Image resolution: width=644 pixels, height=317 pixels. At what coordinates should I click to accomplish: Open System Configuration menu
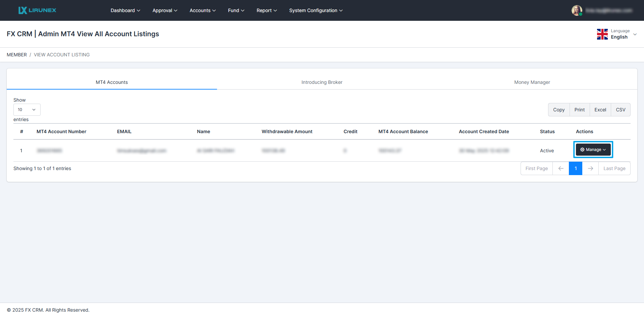(x=316, y=10)
